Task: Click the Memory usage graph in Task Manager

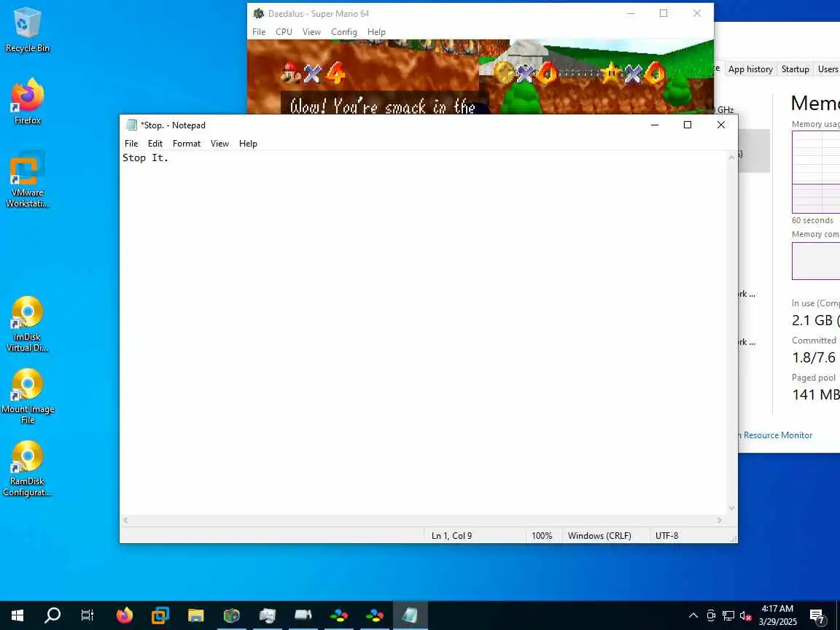Action: (816, 172)
